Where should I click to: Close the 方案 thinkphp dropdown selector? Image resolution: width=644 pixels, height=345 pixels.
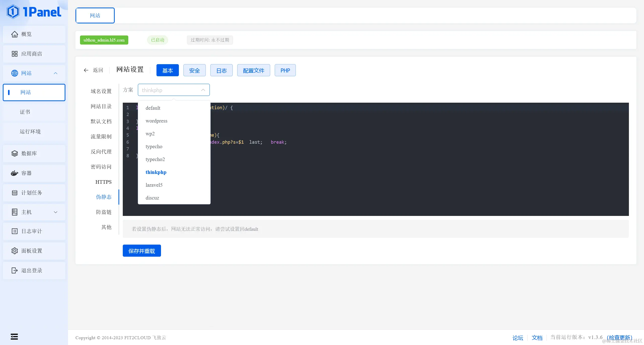click(174, 90)
